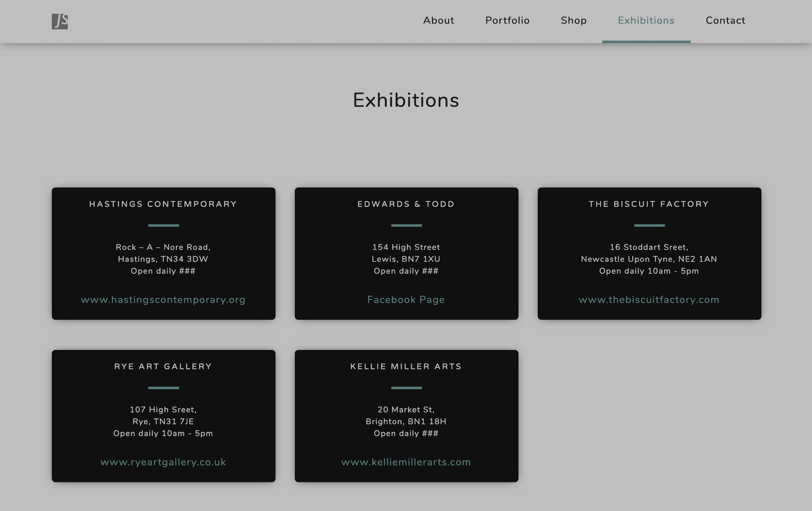This screenshot has width=812, height=511.
Task: Click '20 Market St,' address text
Action: point(406,410)
